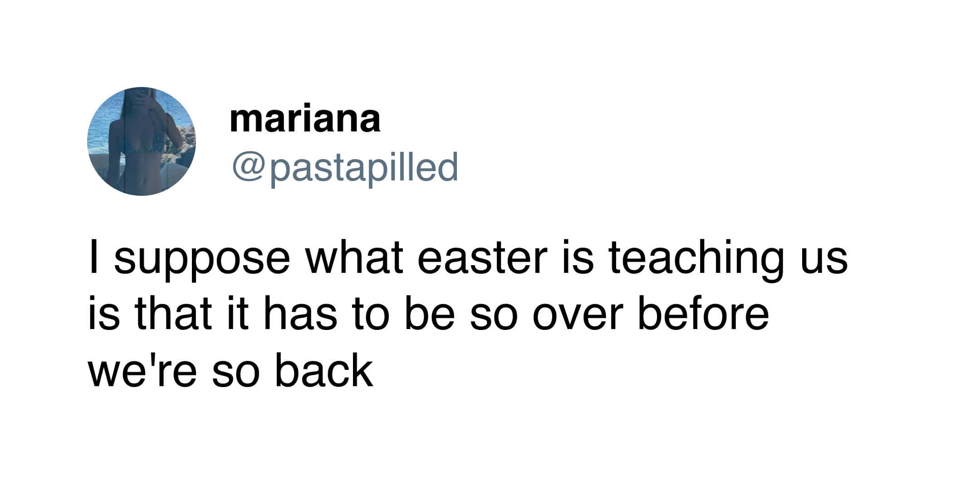Select the word "back" ending the tweet
The image size is (980, 485).
tap(324, 370)
